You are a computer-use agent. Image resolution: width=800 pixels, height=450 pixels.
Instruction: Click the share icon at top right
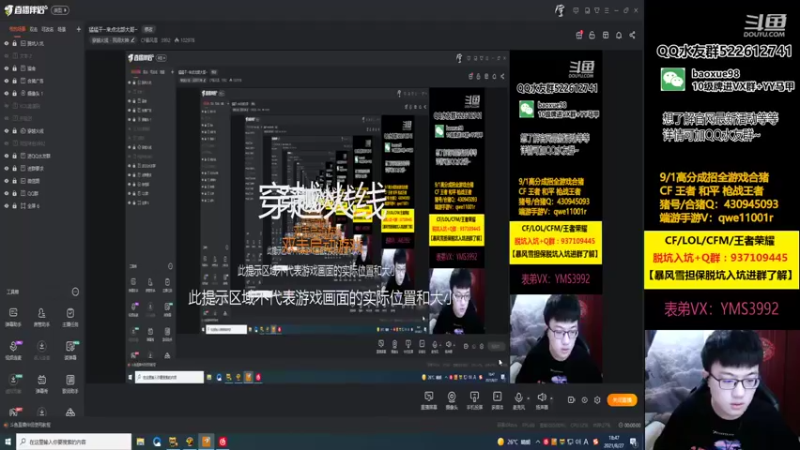(633, 35)
